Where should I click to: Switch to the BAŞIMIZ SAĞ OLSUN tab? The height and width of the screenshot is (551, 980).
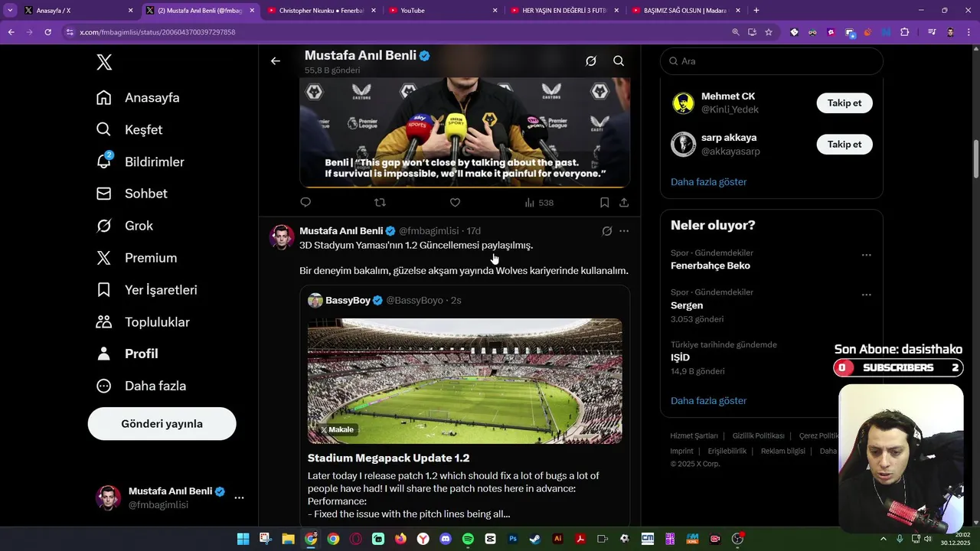pos(685,11)
